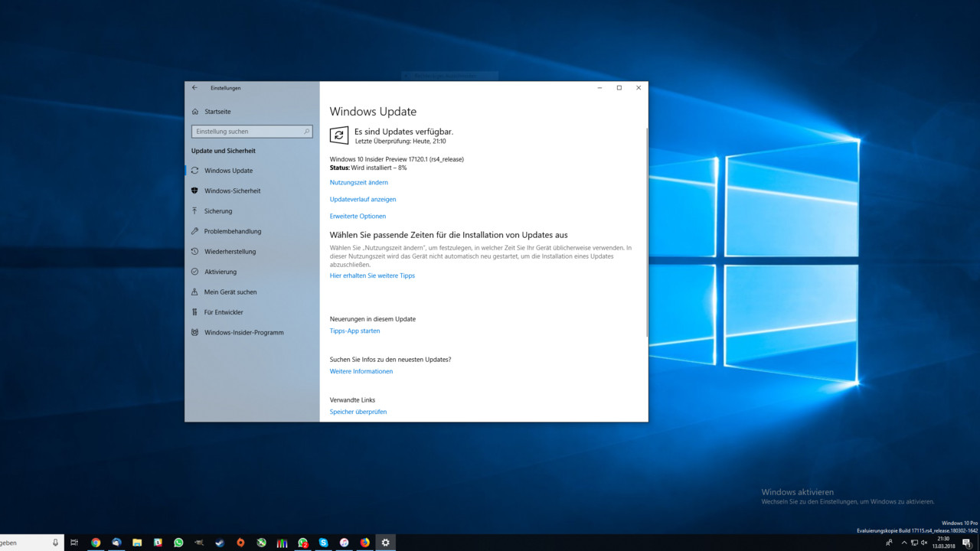The image size is (980, 551).
Task: Open Updateverlauf anzeigen link
Action: [363, 199]
